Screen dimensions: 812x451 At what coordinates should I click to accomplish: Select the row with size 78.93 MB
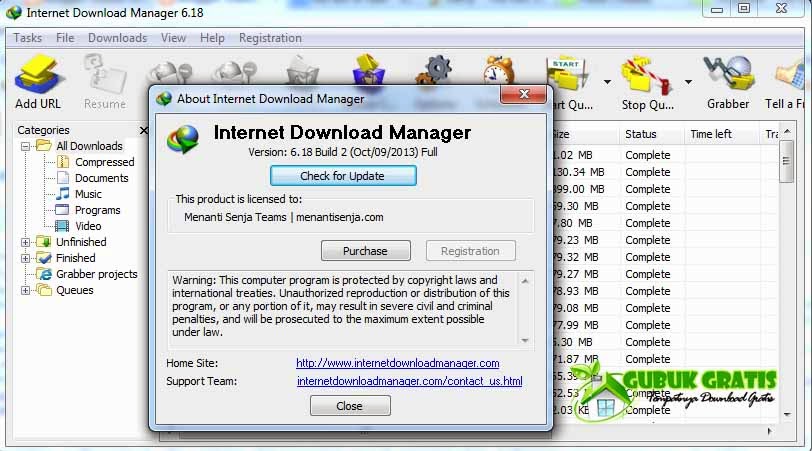click(665, 291)
